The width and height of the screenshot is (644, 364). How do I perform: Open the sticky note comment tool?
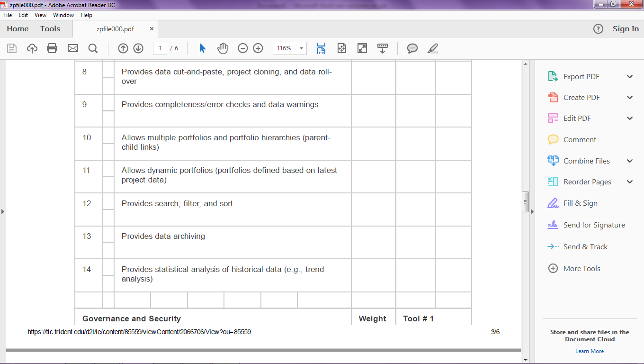point(412,48)
